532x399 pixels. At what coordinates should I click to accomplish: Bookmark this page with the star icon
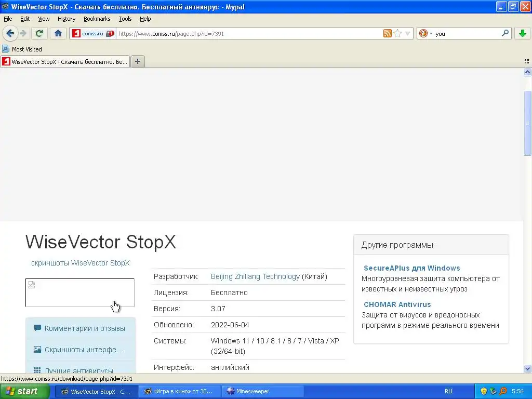(x=397, y=33)
